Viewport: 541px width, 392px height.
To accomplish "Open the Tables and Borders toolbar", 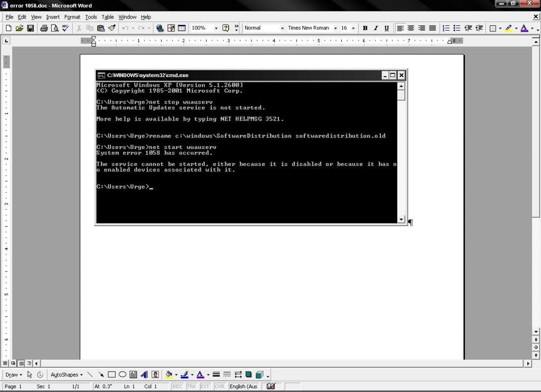I will point(171,29).
